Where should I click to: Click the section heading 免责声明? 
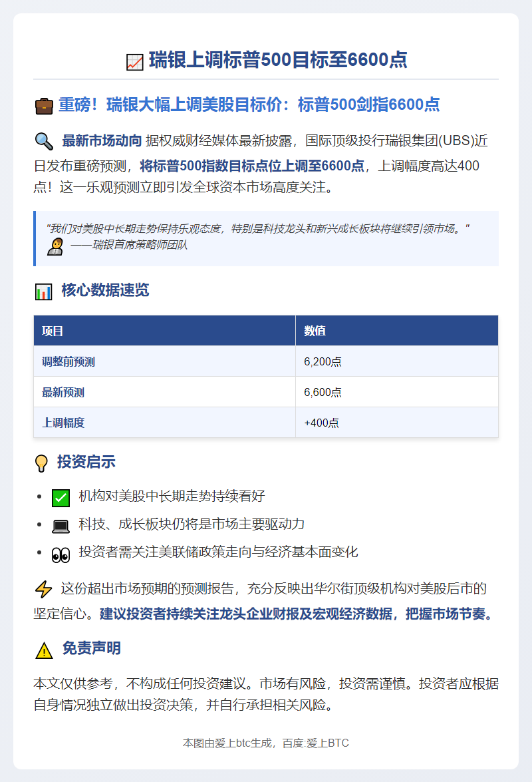pyautogui.click(x=92, y=648)
